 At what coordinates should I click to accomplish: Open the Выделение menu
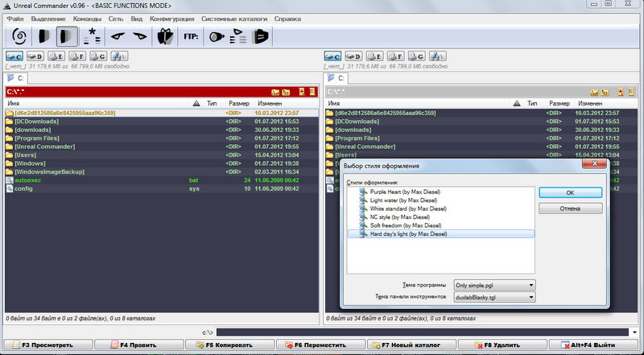point(48,19)
